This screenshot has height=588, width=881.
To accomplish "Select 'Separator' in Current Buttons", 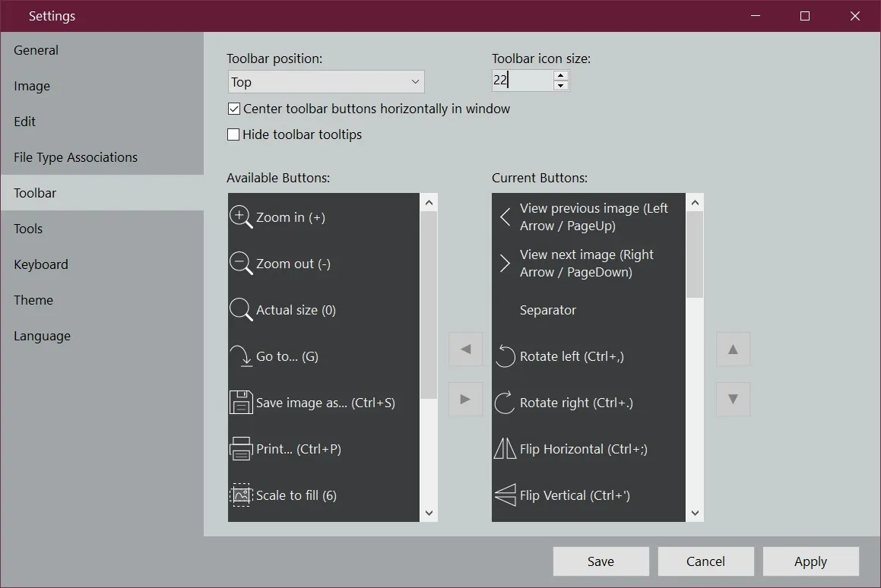I will [x=548, y=310].
